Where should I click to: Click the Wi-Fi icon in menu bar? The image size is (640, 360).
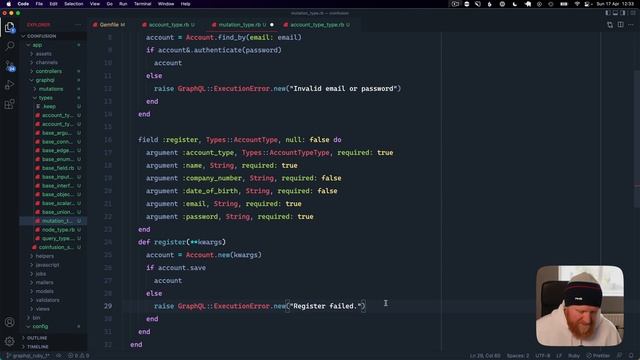[577, 4]
